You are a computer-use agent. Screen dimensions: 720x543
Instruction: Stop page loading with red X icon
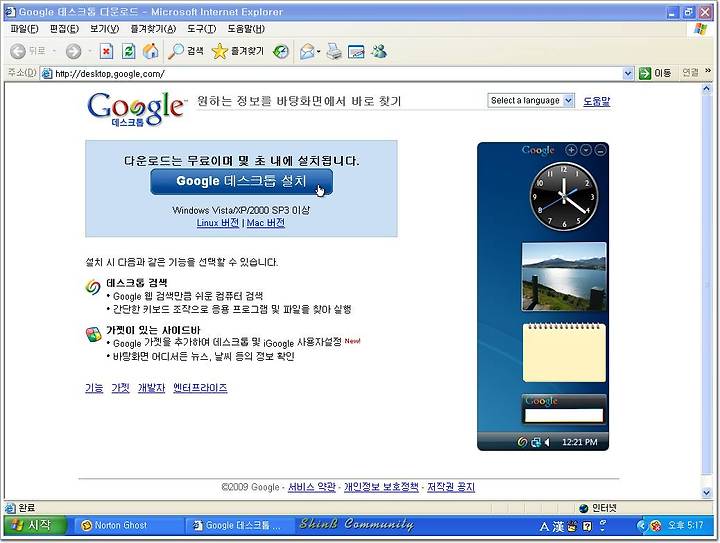tap(106, 51)
